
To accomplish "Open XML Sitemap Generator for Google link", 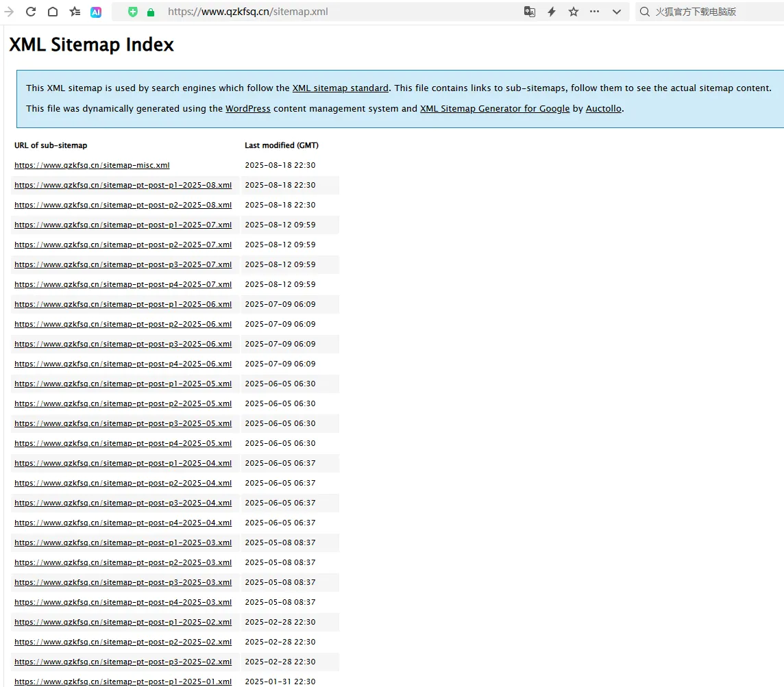I will (x=494, y=108).
